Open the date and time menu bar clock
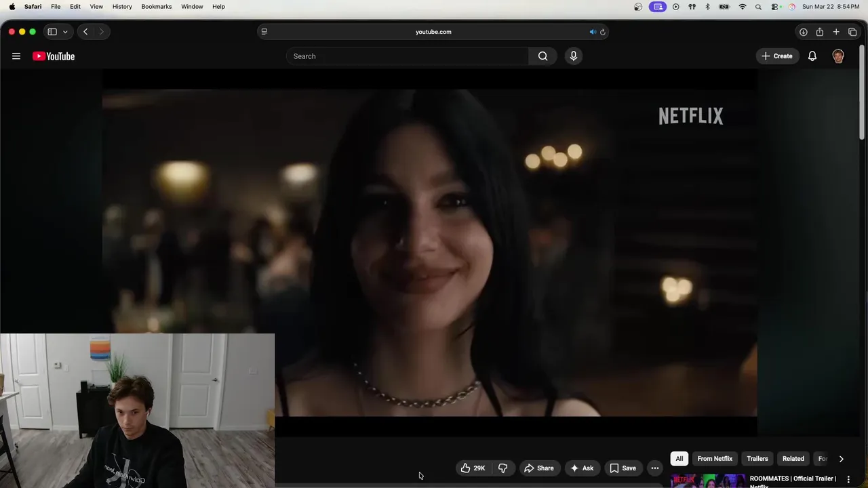868x488 pixels. click(831, 7)
